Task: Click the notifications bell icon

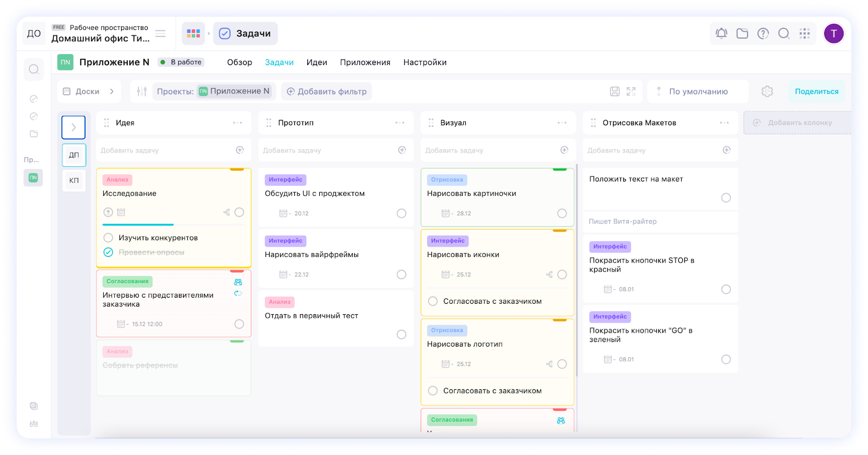Action: (x=721, y=34)
